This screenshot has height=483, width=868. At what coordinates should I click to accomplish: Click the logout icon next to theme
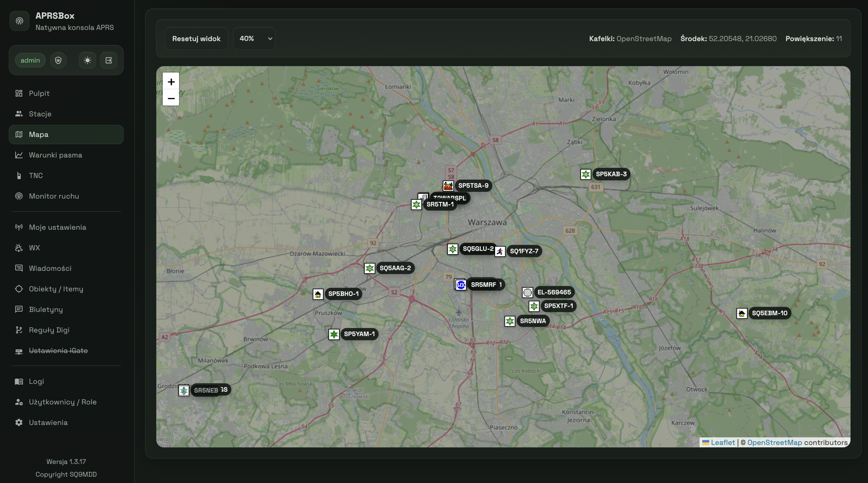coord(109,60)
